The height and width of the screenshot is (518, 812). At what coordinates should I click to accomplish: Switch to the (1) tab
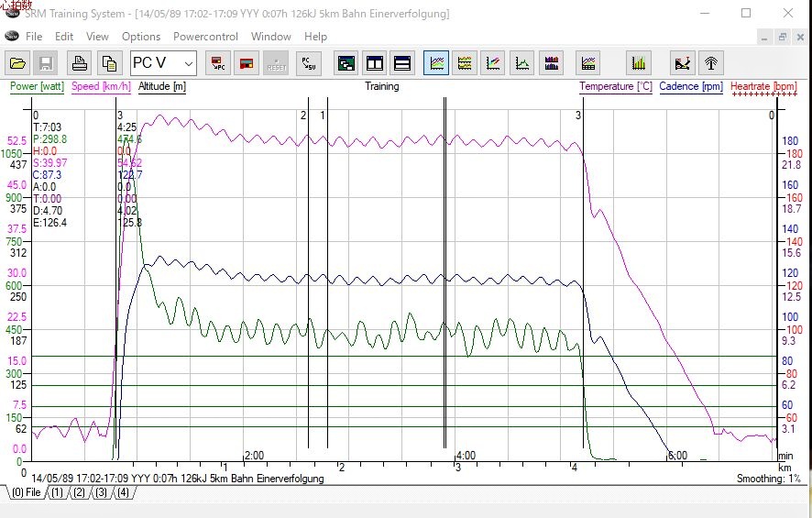tap(57, 492)
